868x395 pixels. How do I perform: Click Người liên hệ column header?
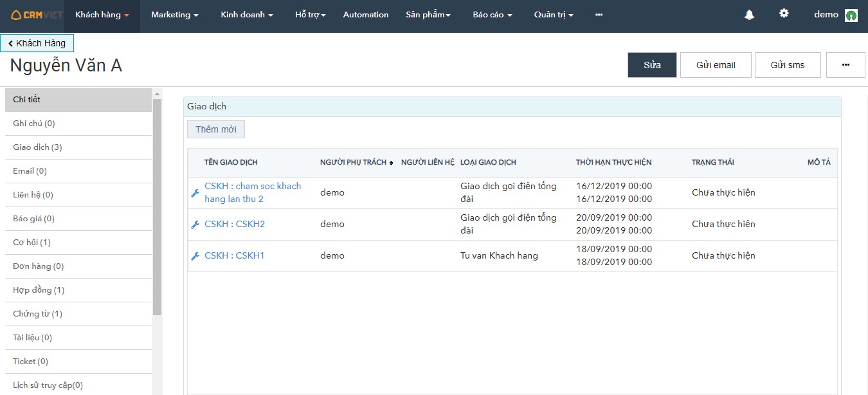pos(428,162)
